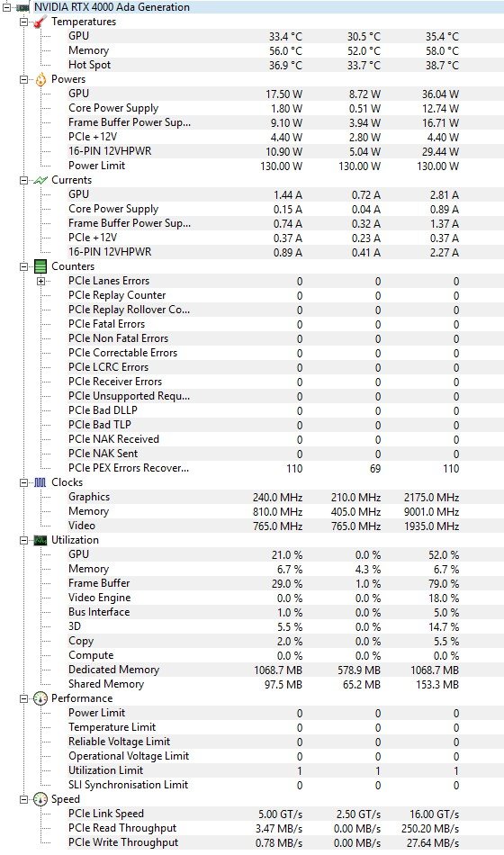Click the Temperatures thermometer icon
This screenshot has height=855, width=504.
(x=40, y=22)
